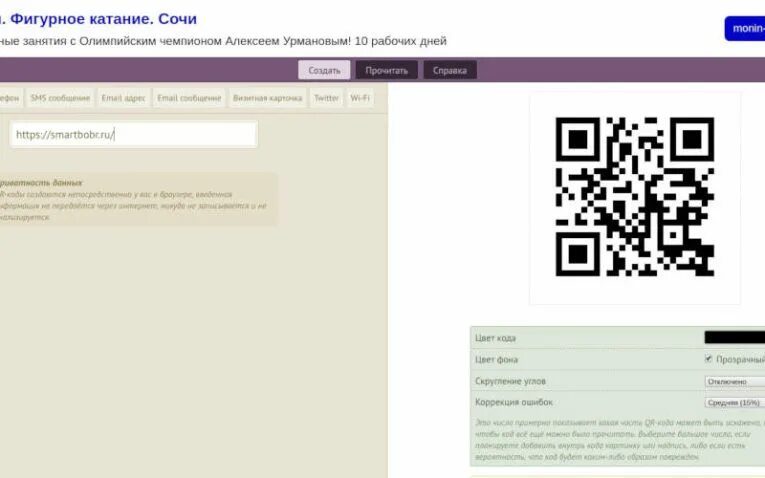Open the Скругление углов dropdown
This screenshot has width=765, height=478.
pos(735,381)
